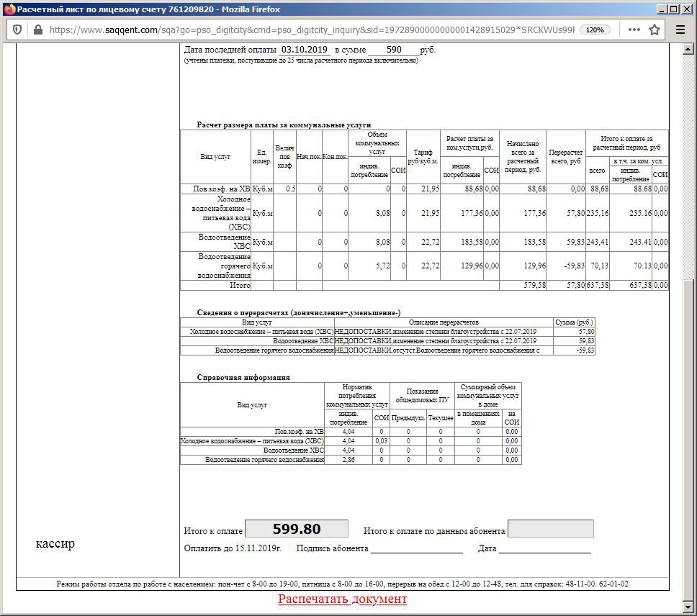Click the Подпись абонента label

(x=332, y=548)
